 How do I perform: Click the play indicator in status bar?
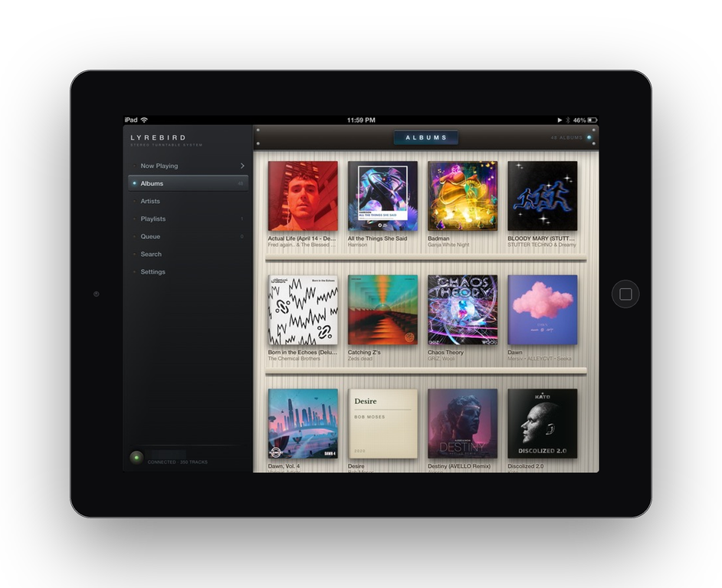[560, 120]
